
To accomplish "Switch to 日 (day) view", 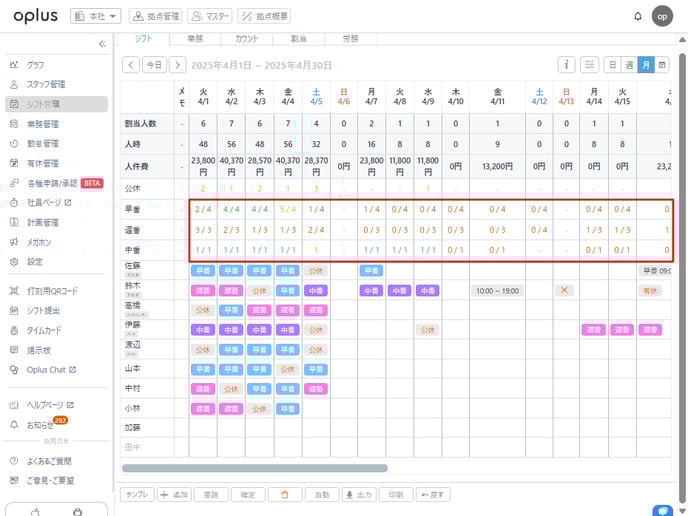I will click(x=613, y=64).
